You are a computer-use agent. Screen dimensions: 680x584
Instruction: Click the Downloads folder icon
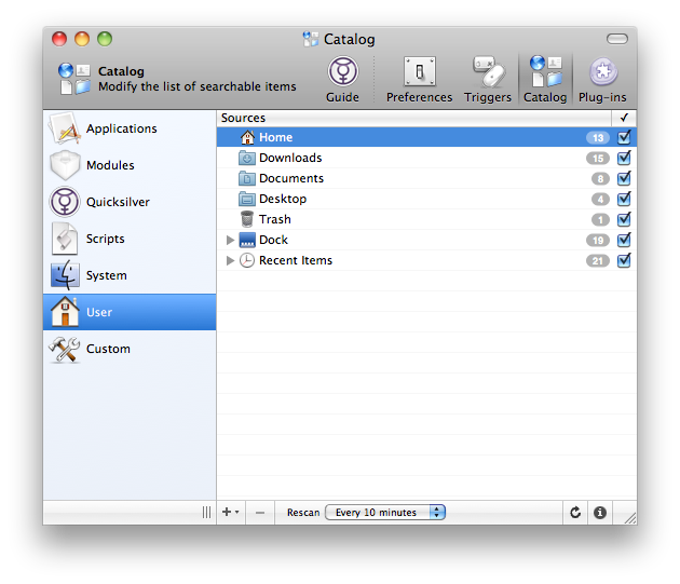click(x=247, y=158)
